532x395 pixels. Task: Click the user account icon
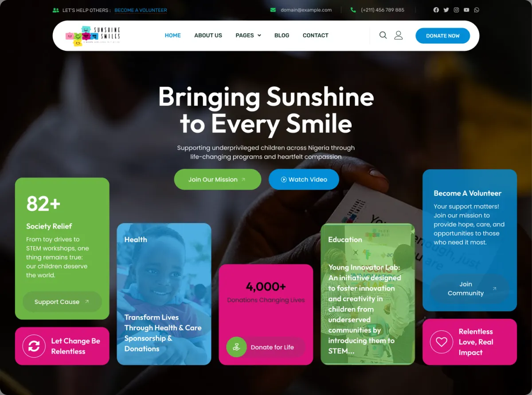(x=399, y=35)
